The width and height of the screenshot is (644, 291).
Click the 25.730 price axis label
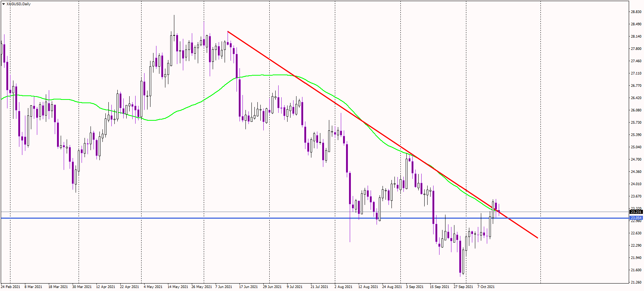click(636, 123)
